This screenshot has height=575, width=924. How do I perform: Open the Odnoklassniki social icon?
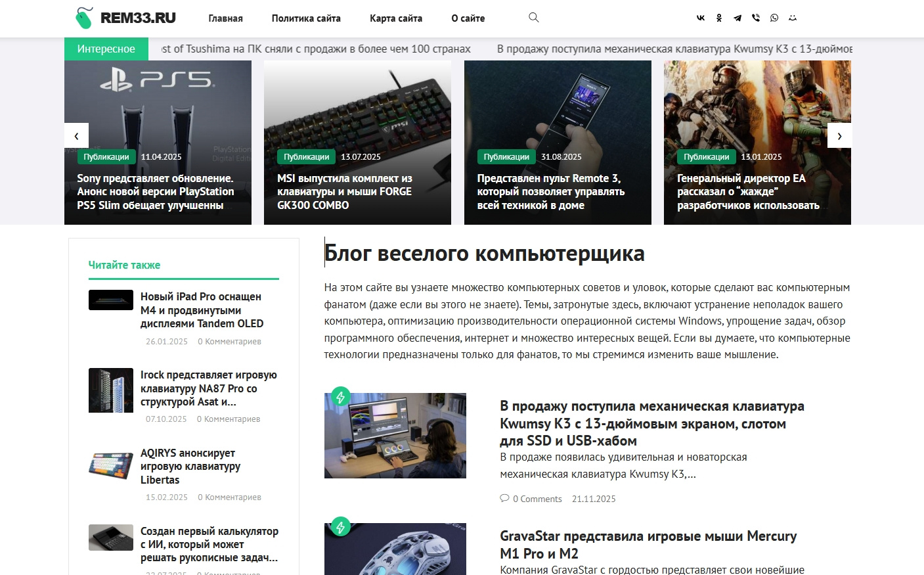719,18
